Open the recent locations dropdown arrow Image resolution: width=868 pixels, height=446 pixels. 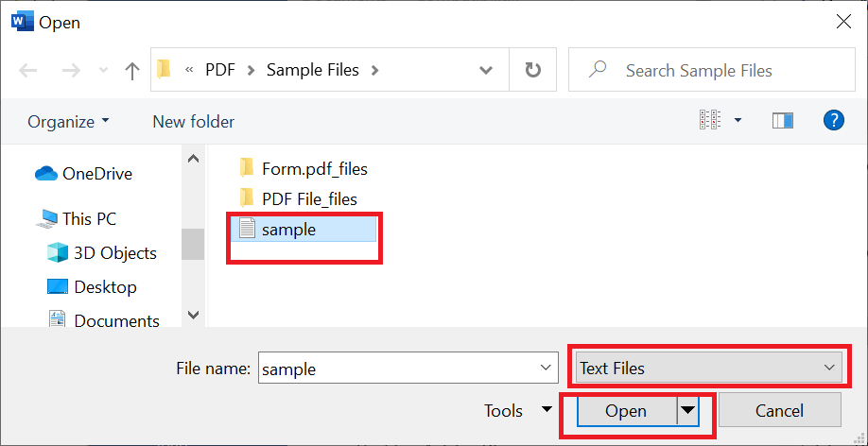pos(103,70)
